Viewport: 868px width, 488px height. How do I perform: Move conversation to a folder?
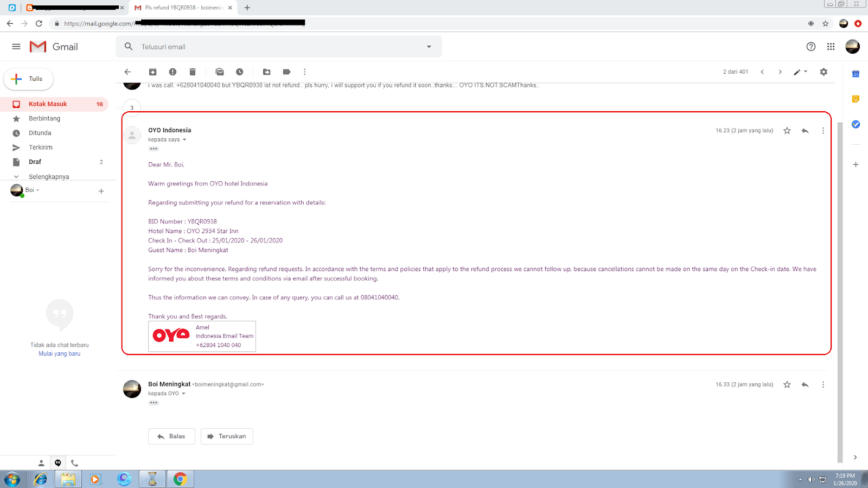267,72
